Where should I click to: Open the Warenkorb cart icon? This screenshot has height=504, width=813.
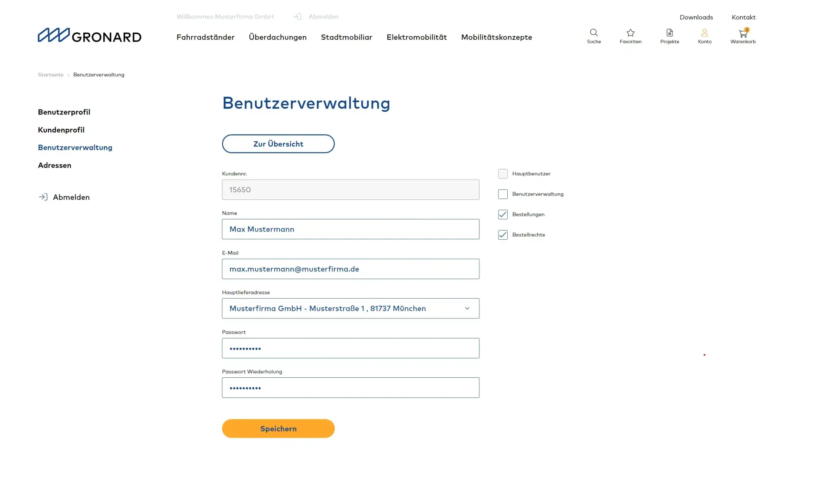pos(743,33)
